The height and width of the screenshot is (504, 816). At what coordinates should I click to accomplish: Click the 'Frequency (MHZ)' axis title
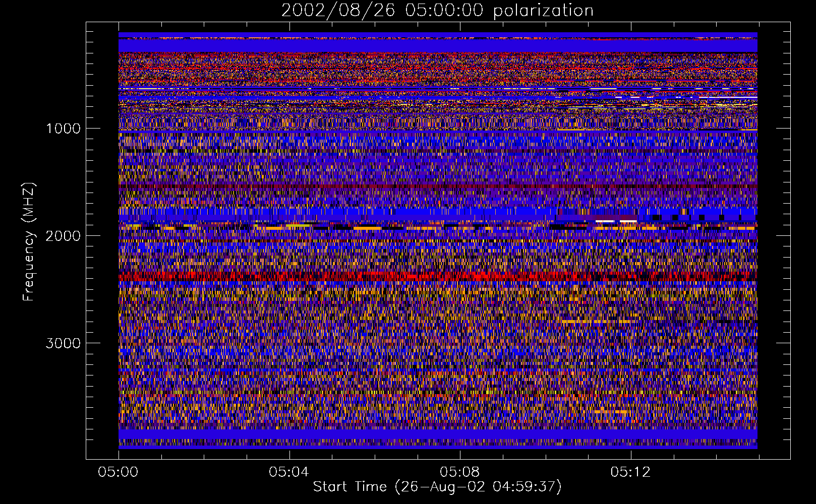click(28, 242)
